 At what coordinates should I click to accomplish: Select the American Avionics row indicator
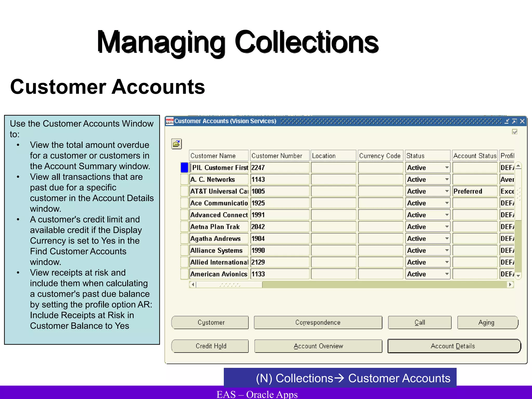click(184, 274)
